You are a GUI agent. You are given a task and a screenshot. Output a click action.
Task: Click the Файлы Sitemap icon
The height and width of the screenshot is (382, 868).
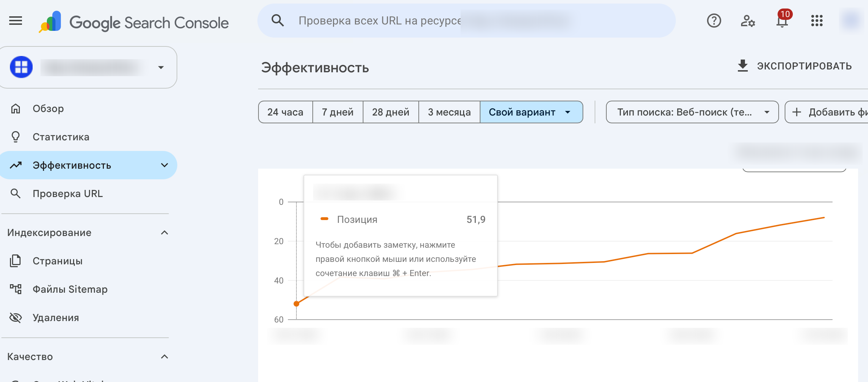[16, 289]
